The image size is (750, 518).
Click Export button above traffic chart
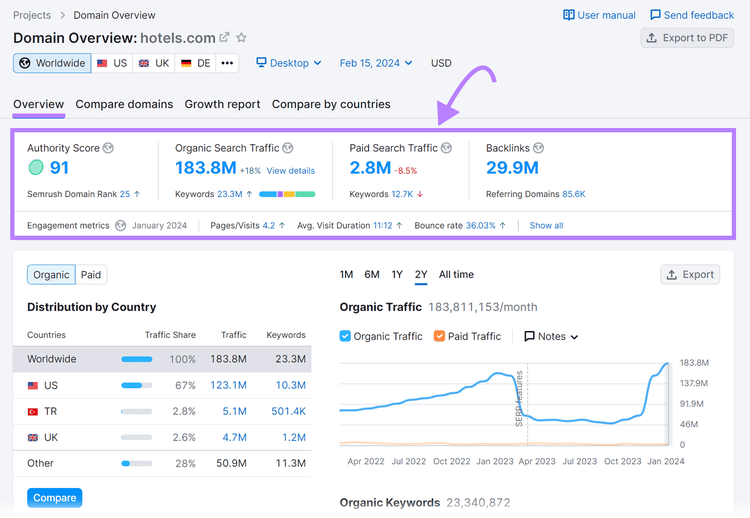pyautogui.click(x=690, y=275)
